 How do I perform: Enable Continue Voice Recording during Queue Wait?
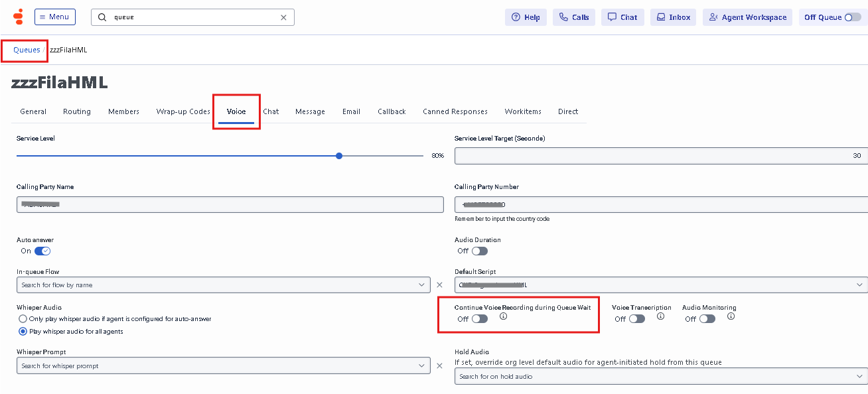tap(479, 319)
